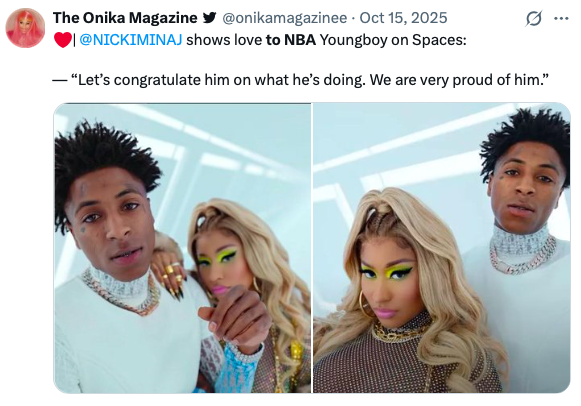Open The Onika Magazine profile avatar
The width and height of the screenshot is (581, 406).
pos(25,28)
